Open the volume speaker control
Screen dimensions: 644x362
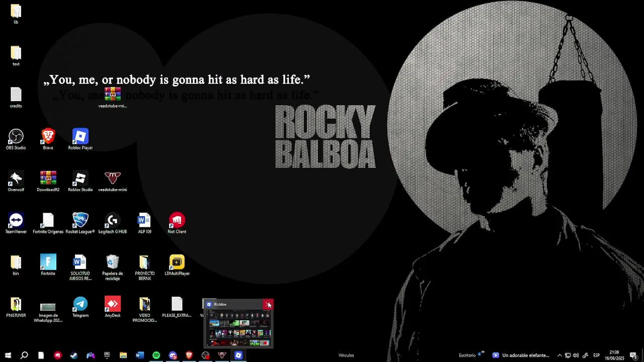(x=576, y=355)
